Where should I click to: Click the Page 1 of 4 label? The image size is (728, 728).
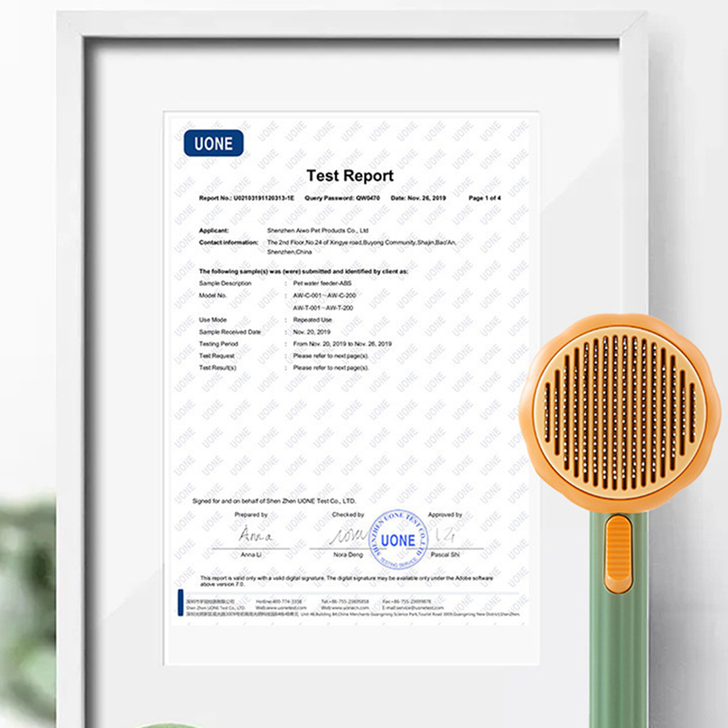tap(485, 198)
